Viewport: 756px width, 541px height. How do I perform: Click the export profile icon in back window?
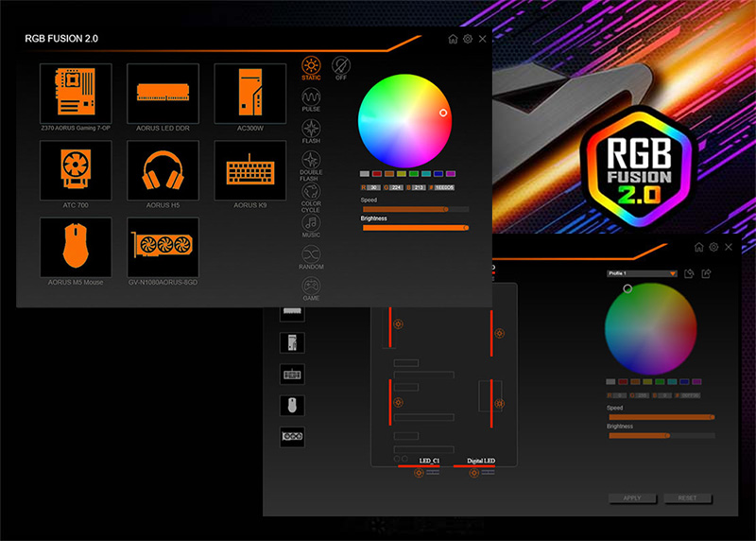click(x=706, y=273)
